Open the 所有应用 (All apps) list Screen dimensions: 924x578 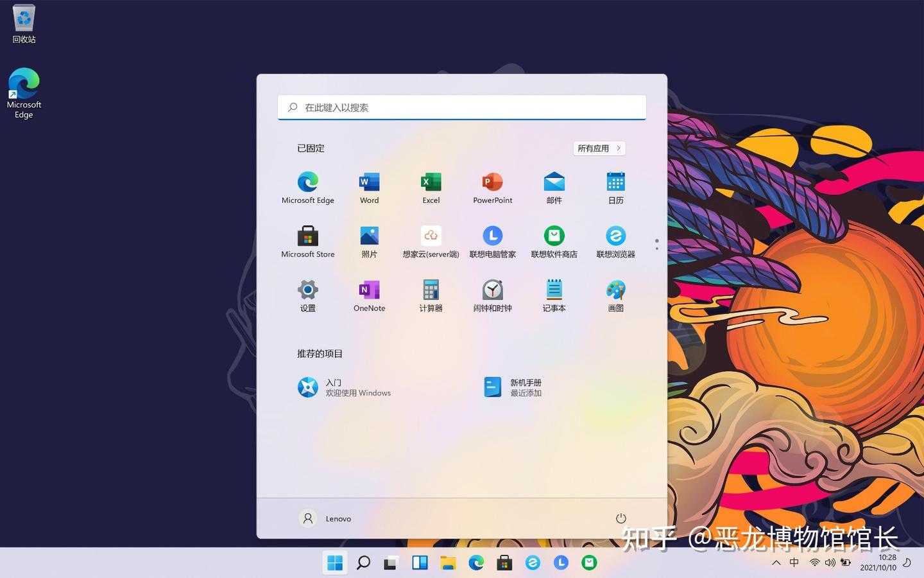coord(598,148)
